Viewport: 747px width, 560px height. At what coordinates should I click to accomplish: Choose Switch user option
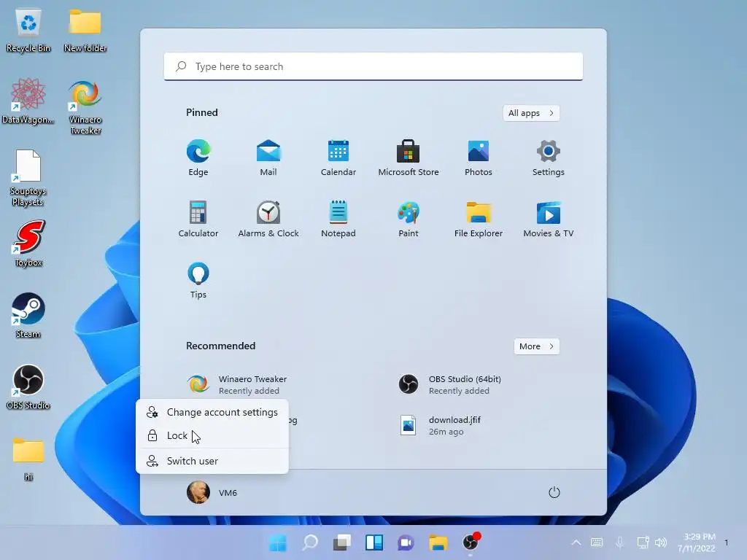[x=212, y=461]
